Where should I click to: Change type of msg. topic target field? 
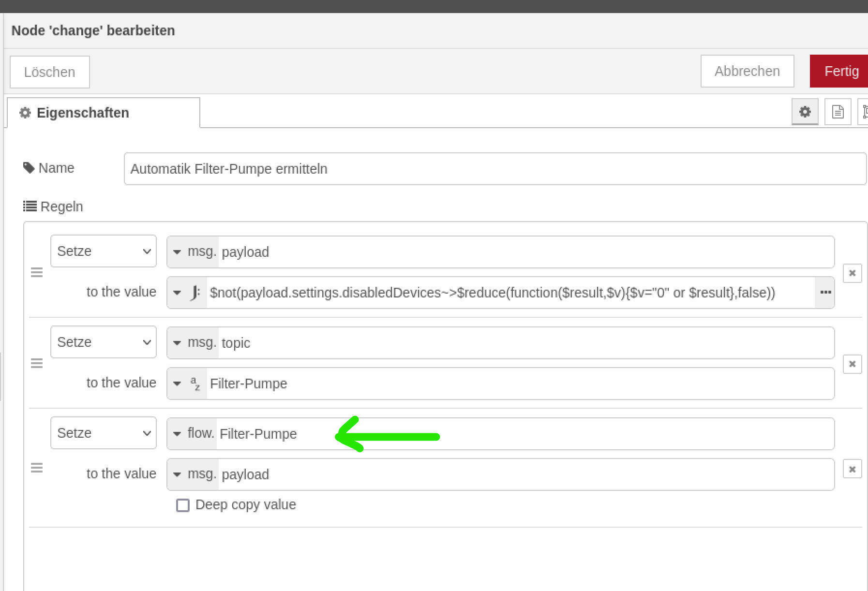pyautogui.click(x=193, y=343)
